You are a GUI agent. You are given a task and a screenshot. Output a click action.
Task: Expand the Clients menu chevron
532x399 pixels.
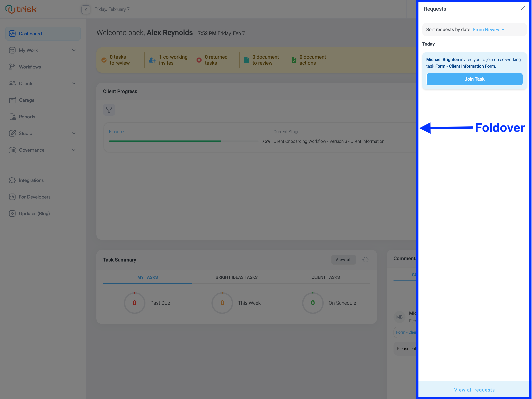pyautogui.click(x=74, y=83)
